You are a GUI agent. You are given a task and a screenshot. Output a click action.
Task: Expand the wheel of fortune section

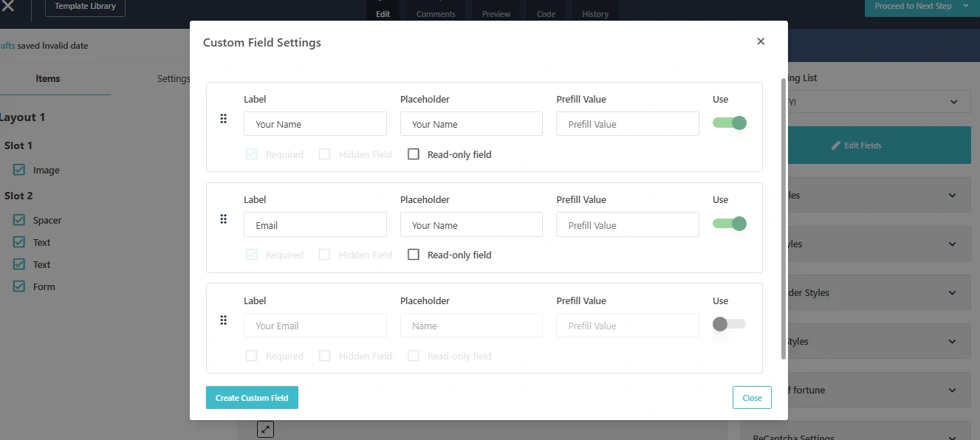(857, 391)
